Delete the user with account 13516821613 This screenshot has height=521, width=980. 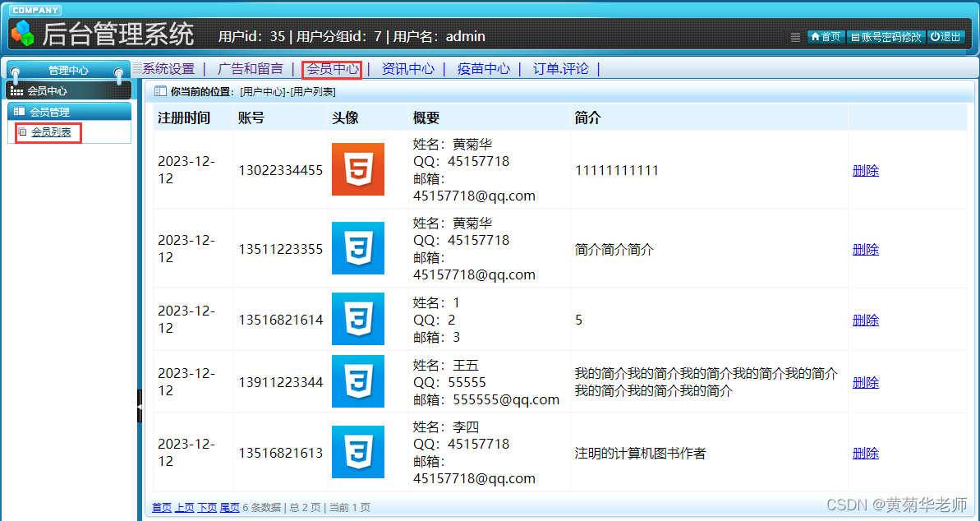pos(866,453)
